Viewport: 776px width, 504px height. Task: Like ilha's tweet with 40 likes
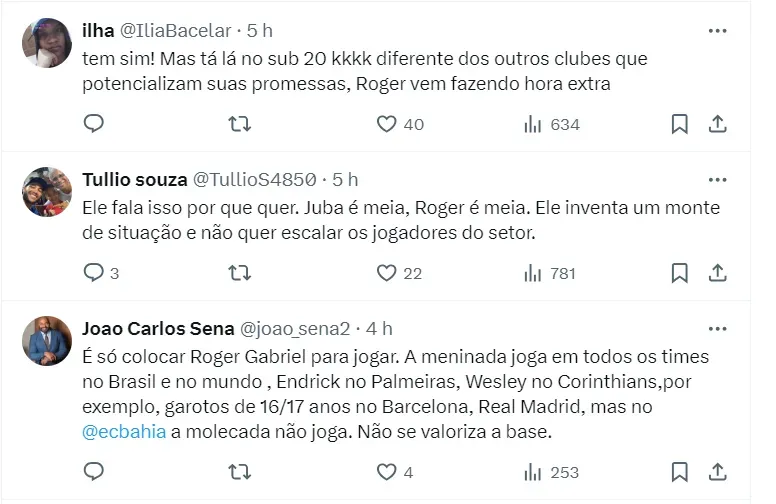(387, 124)
